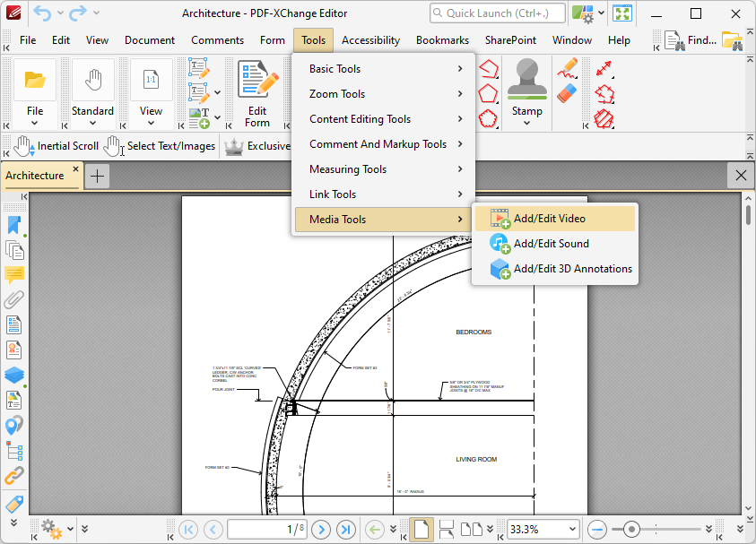Select the Bookmarks pane icon
Viewport: 756px width, 544px height.
[14, 224]
